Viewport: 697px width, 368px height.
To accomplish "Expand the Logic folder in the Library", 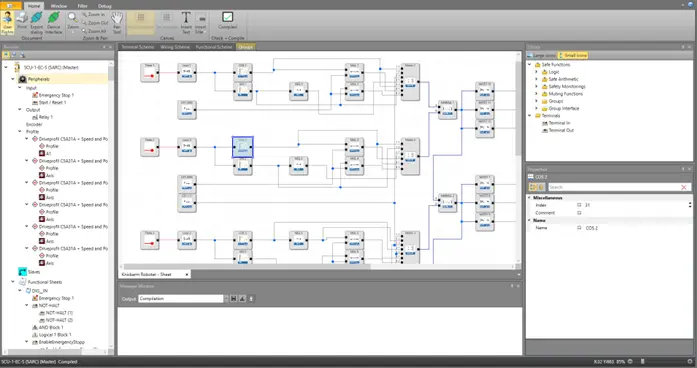I will pos(536,72).
